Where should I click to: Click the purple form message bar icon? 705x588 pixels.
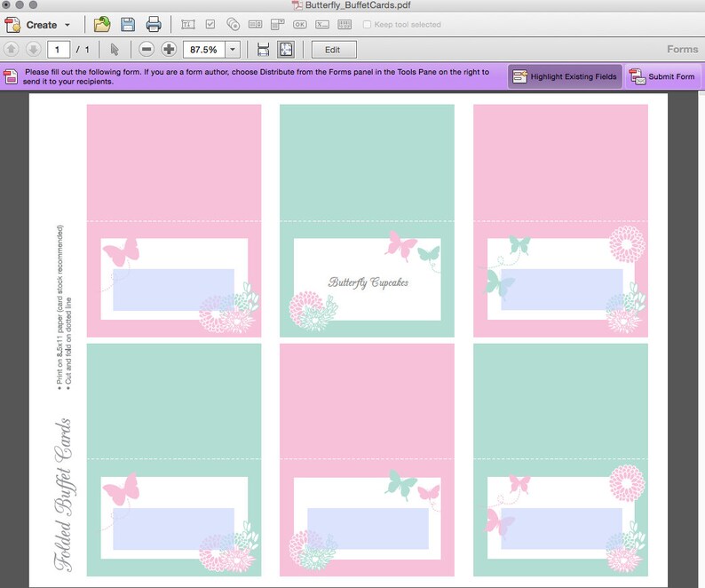coord(11,76)
